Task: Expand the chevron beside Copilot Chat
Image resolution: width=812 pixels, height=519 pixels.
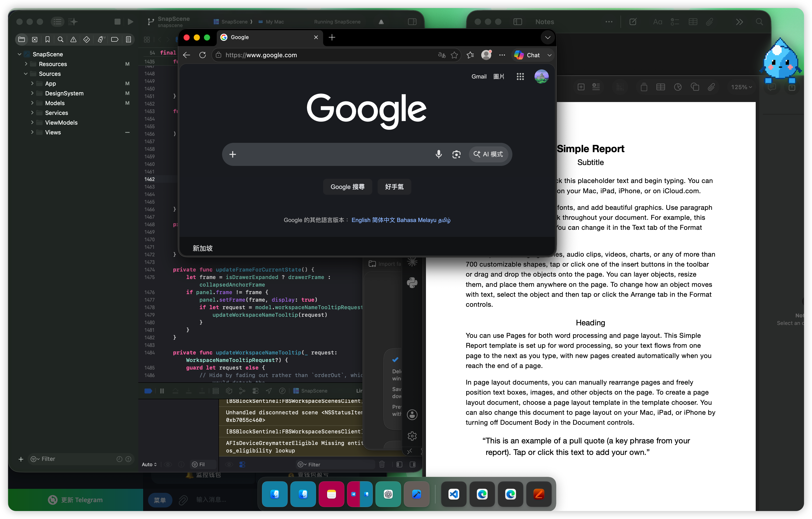Action: point(550,55)
